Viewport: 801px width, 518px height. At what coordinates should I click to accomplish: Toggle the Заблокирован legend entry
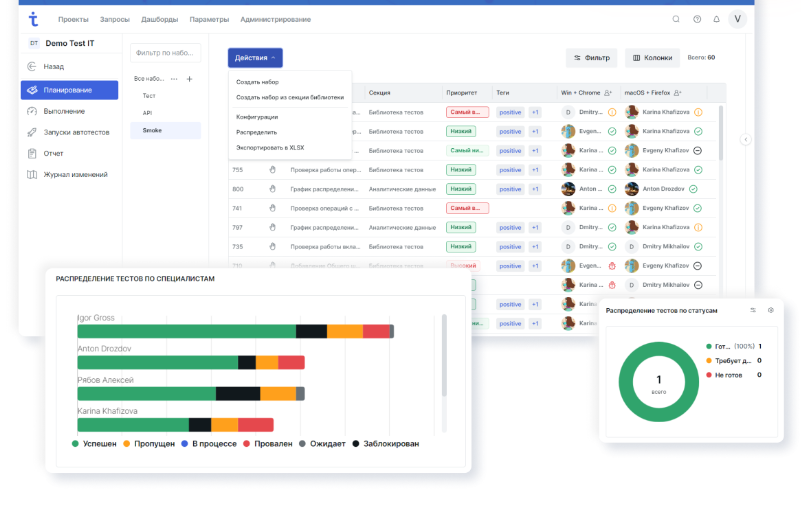(385, 443)
